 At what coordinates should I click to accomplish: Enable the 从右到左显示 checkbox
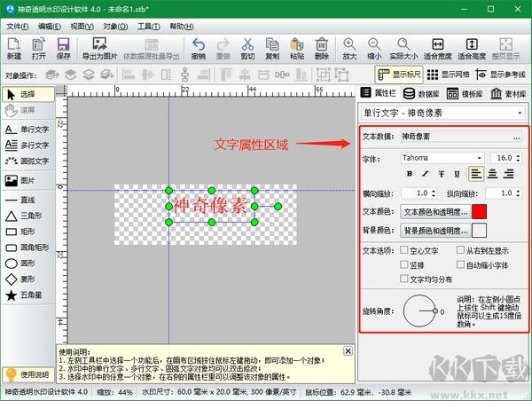point(460,250)
